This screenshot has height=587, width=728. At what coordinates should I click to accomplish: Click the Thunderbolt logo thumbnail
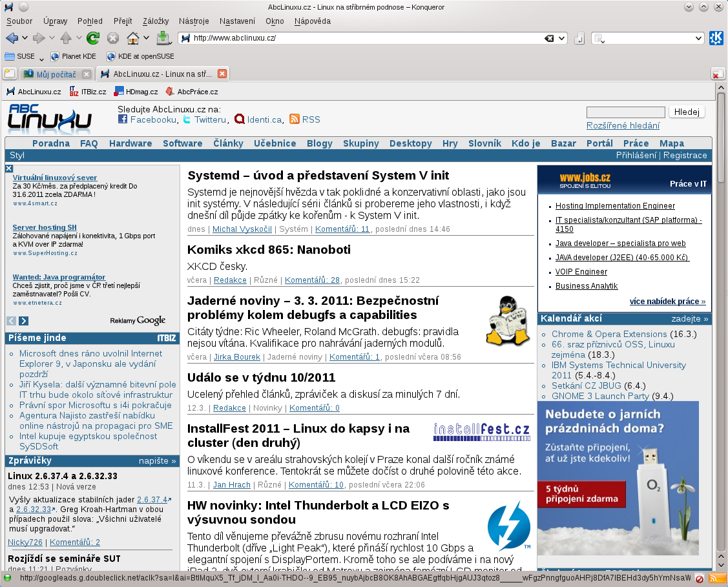click(509, 525)
